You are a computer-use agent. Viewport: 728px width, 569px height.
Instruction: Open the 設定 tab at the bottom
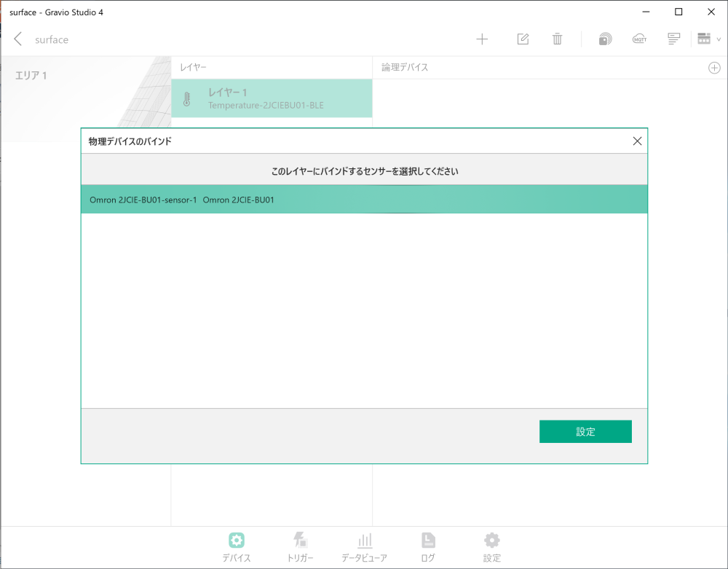[491, 547]
